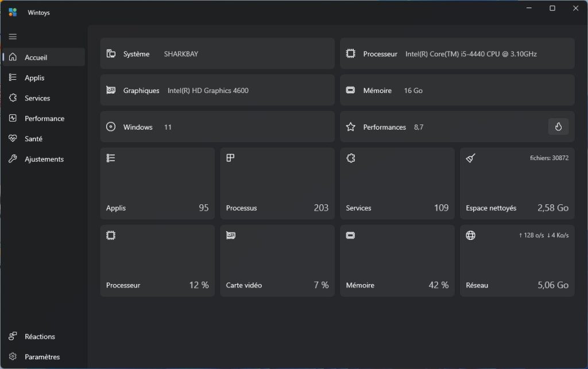Open the Processus tile showing 203

point(277,184)
